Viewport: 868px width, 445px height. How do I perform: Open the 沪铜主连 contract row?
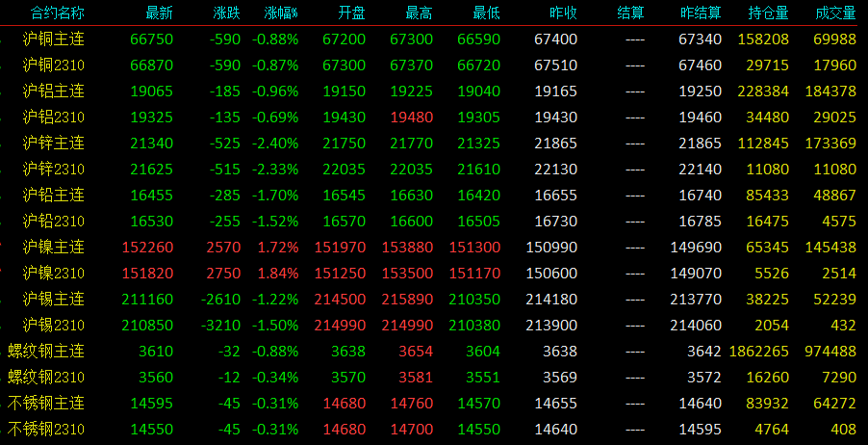tap(434, 39)
